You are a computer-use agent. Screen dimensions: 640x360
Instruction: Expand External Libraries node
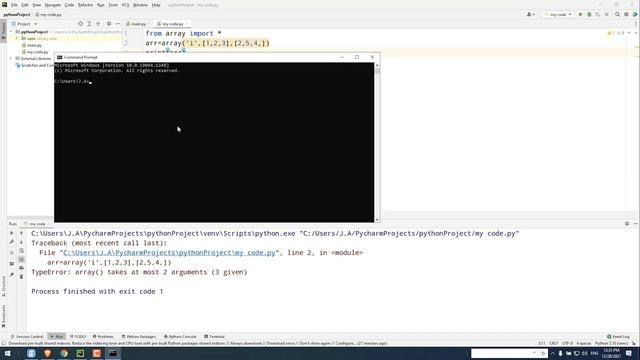coord(11,58)
